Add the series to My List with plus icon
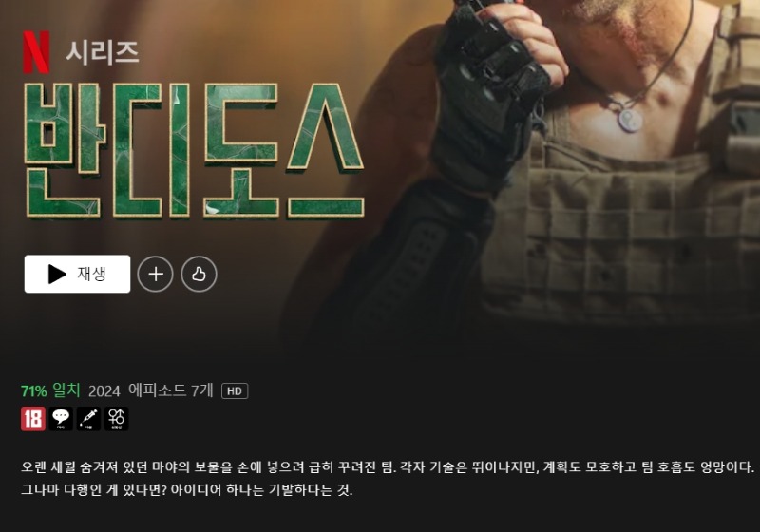The width and height of the screenshot is (760, 532). point(155,275)
